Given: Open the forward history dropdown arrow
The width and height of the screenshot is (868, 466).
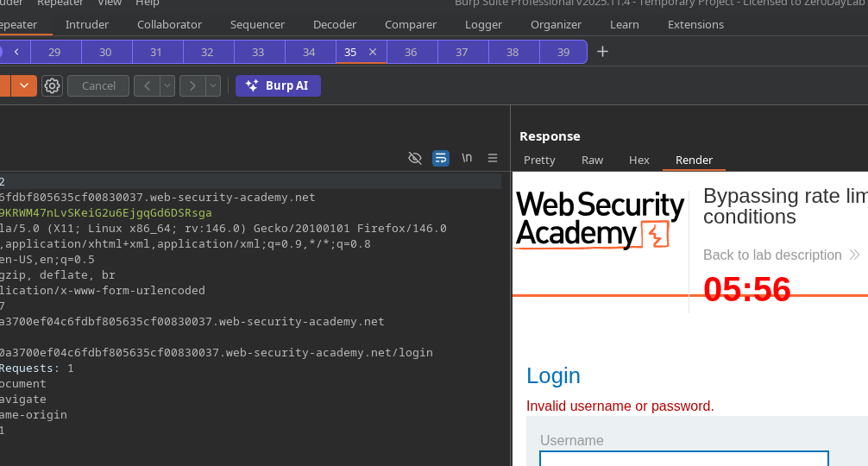Looking at the screenshot, I should click(x=213, y=85).
